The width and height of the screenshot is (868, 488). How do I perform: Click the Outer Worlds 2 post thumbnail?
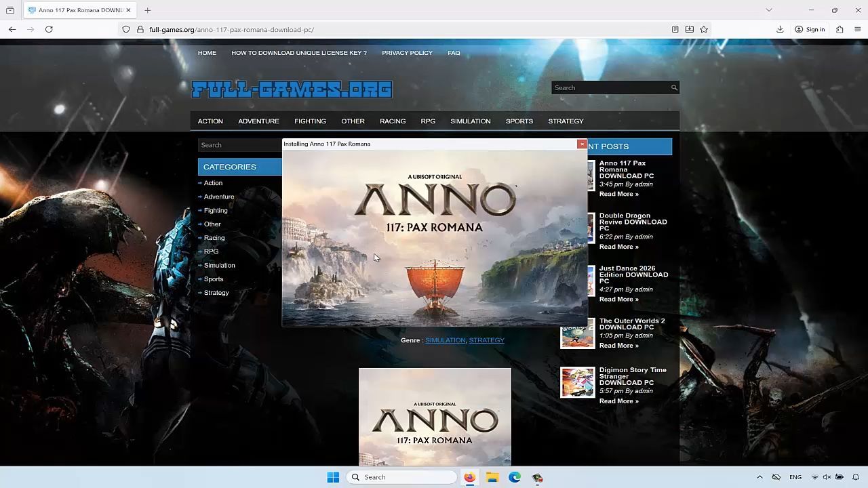pyautogui.click(x=578, y=333)
